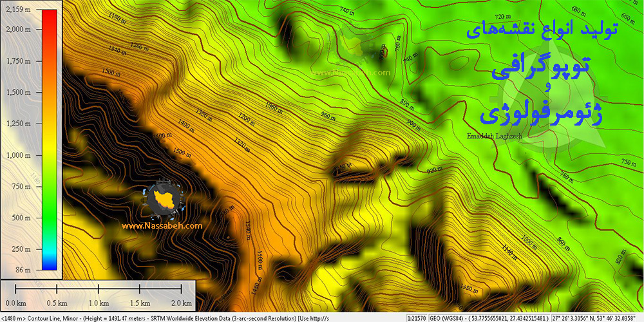Click the 1.0 km scale bar mark
The width and height of the screenshot is (644, 322).
coord(99,303)
